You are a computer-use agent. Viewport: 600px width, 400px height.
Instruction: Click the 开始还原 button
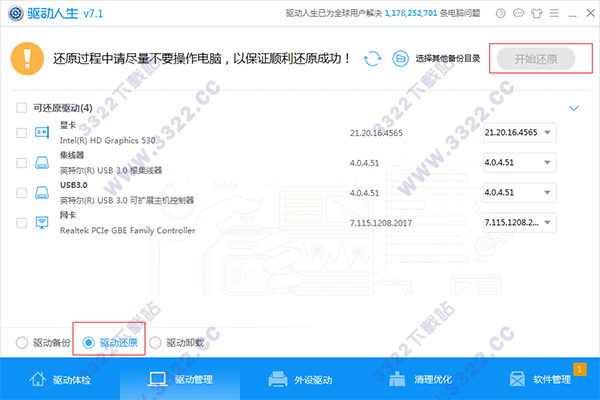coord(536,59)
